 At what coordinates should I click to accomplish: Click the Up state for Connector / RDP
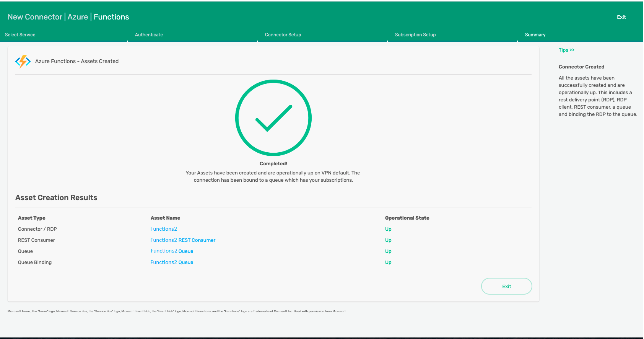click(388, 229)
